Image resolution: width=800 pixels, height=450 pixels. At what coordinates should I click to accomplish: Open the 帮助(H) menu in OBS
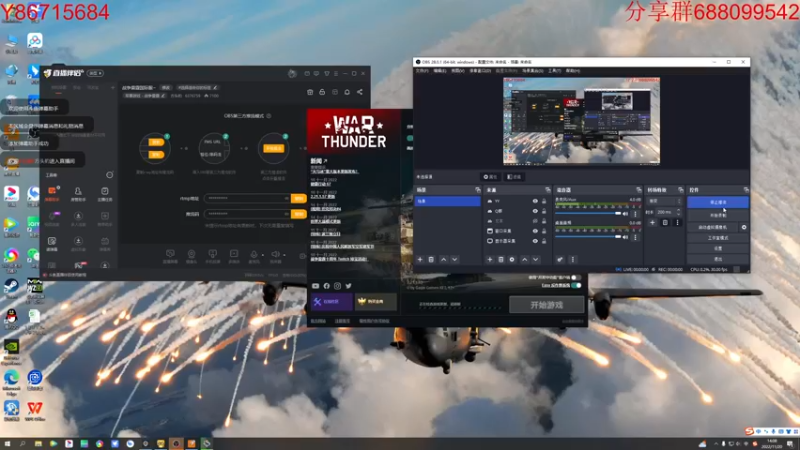click(x=573, y=71)
